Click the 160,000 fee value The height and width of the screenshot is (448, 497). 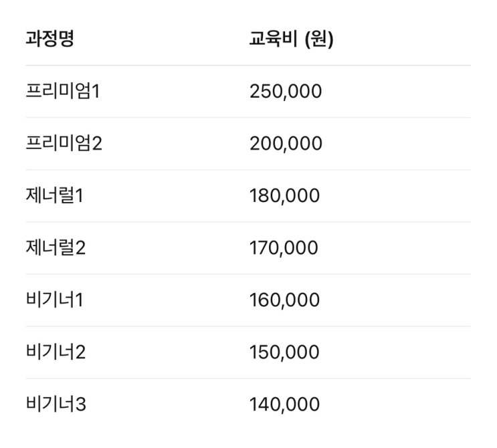tap(285, 300)
